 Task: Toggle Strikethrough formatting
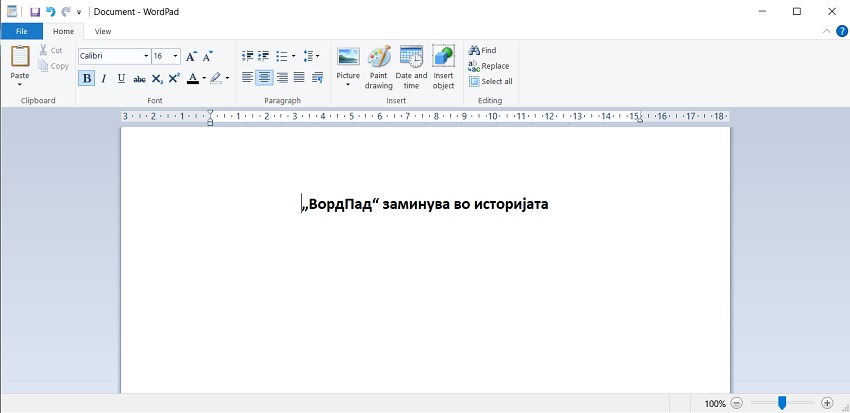point(139,79)
